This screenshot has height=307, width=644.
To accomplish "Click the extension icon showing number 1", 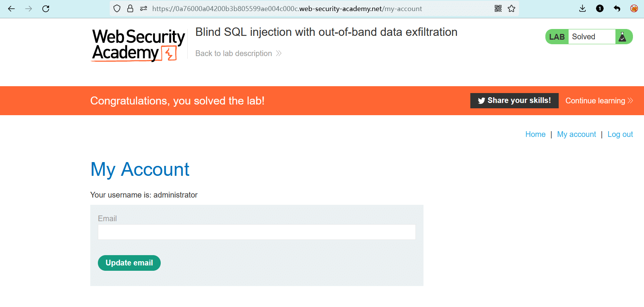I will click(600, 9).
